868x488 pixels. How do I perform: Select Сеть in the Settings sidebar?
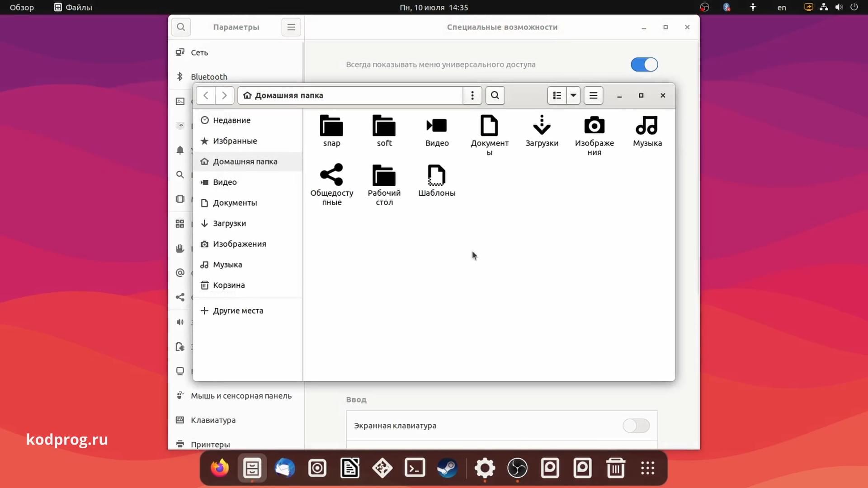(x=235, y=52)
